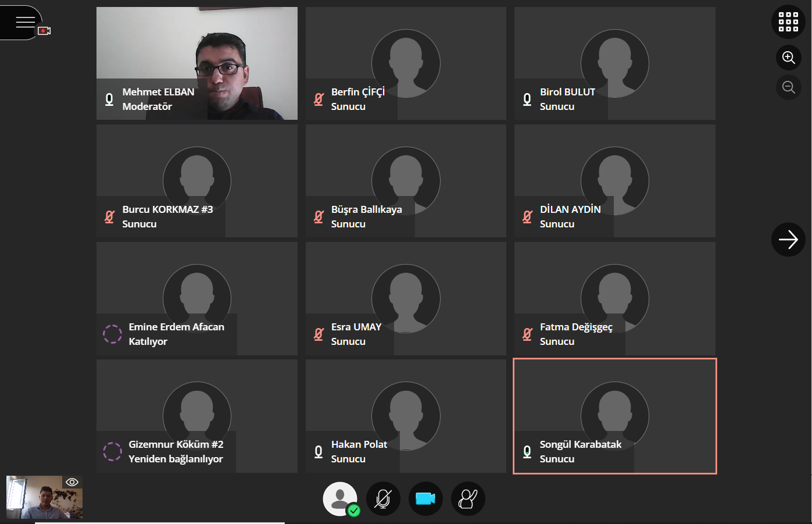Click muted mic icon beside Fatma Değişgeç

tap(527, 334)
